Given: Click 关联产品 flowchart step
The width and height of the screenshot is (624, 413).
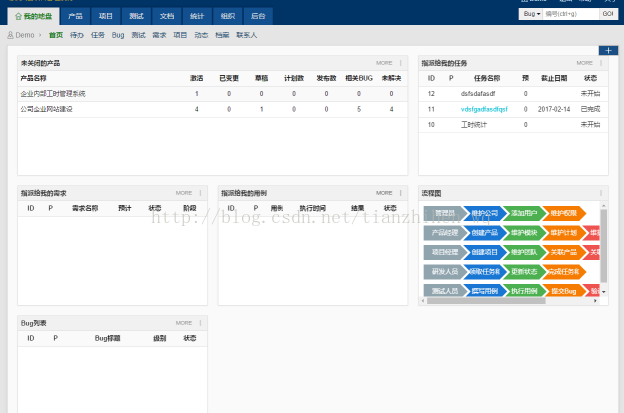Looking at the screenshot, I should click(564, 252).
